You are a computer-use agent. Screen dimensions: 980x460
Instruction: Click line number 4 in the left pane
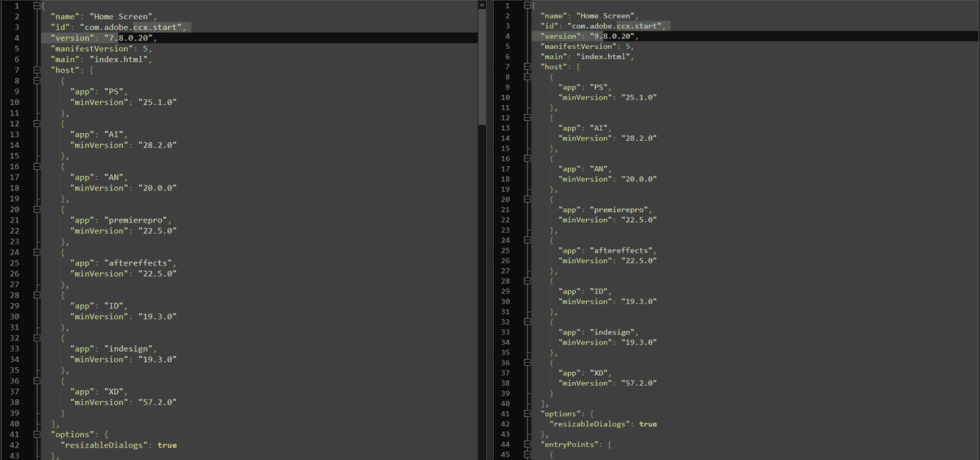16,38
